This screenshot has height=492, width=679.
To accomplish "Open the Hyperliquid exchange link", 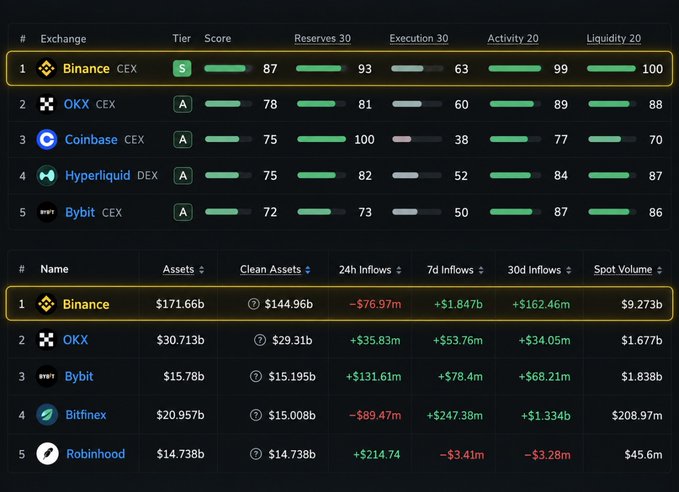I will 97,175.
